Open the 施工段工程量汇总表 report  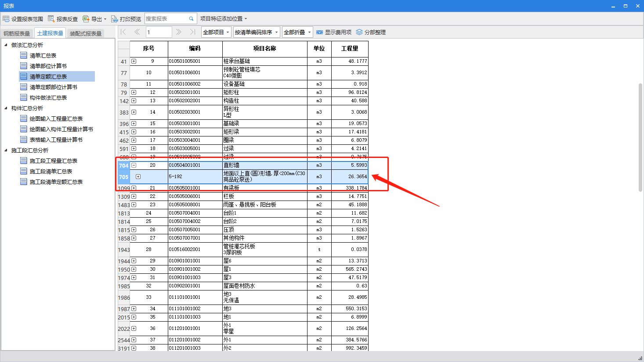[54, 161]
